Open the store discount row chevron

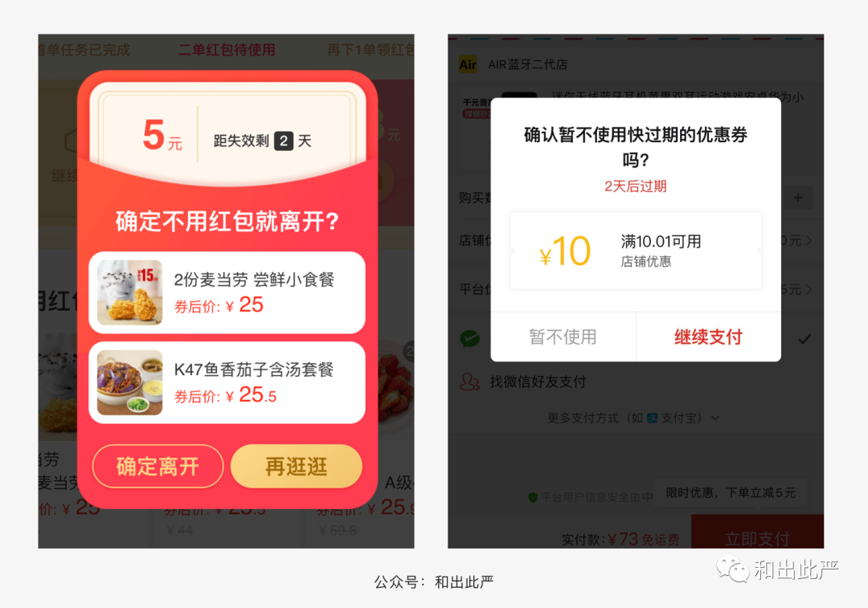coord(809,241)
